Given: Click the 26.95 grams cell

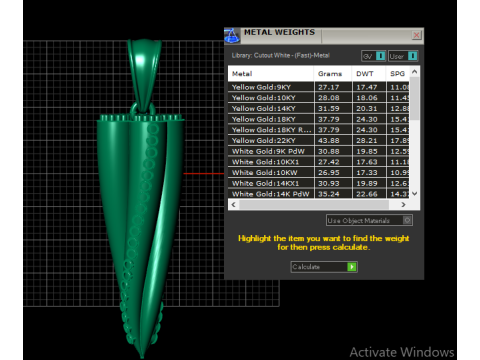Looking at the screenshot, I should 333,172.
